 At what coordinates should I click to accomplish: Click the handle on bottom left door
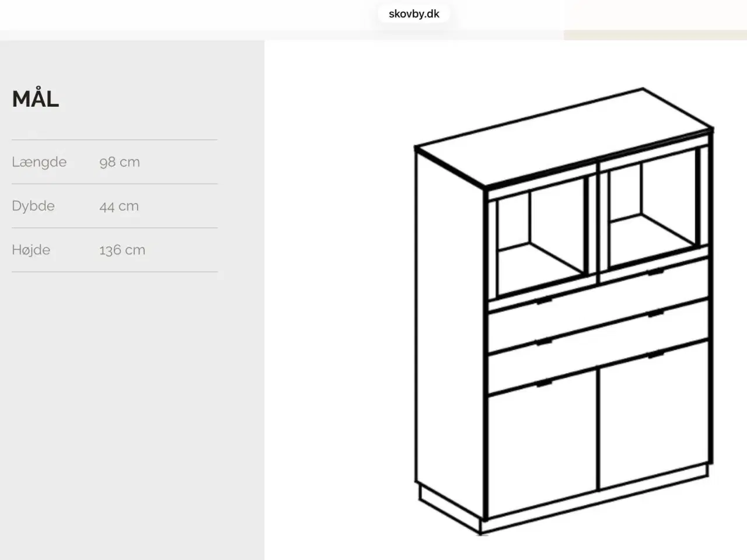click(544, 383)
